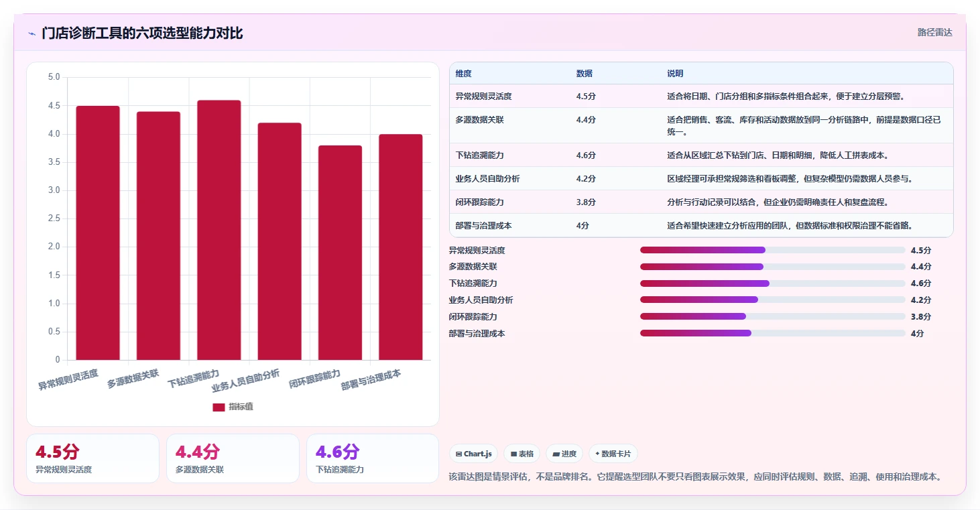This screenshot has height=510, width=980.
Task: Click the 进度 tag chip
Action: (x=564, y=454)
